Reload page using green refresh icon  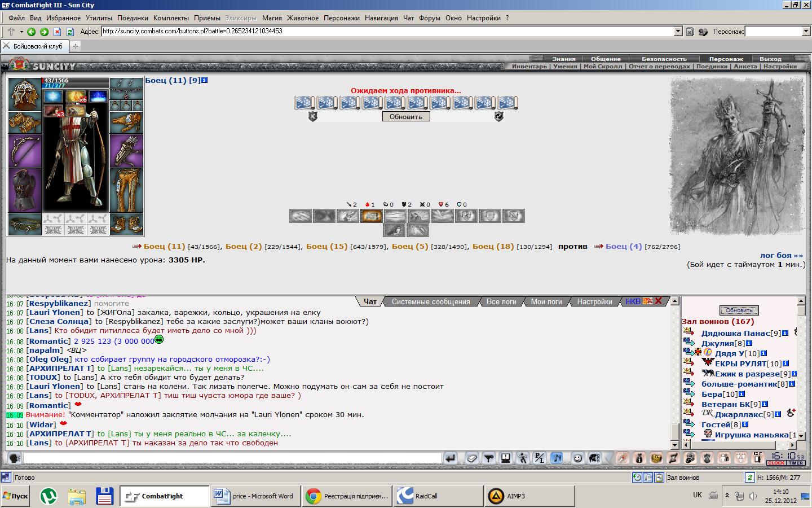click(70, 32)
